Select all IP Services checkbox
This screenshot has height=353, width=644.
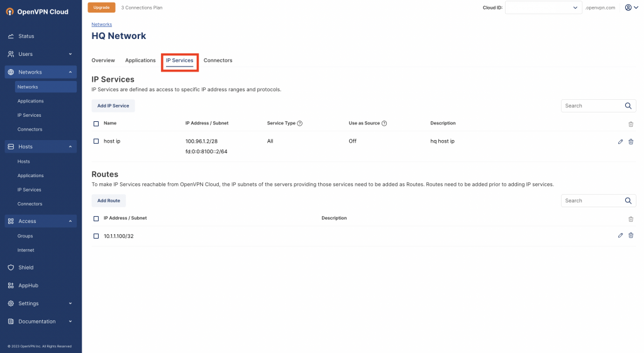coord(96,124)
